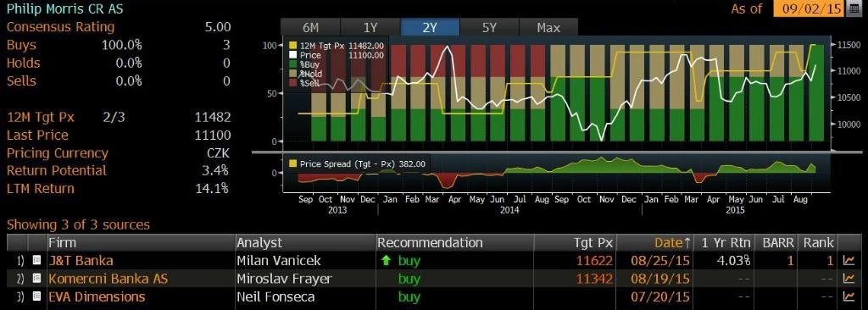This screenshot has width=868, height=310.
Task: Switch the chart range to Max
Action: (548, 27)
